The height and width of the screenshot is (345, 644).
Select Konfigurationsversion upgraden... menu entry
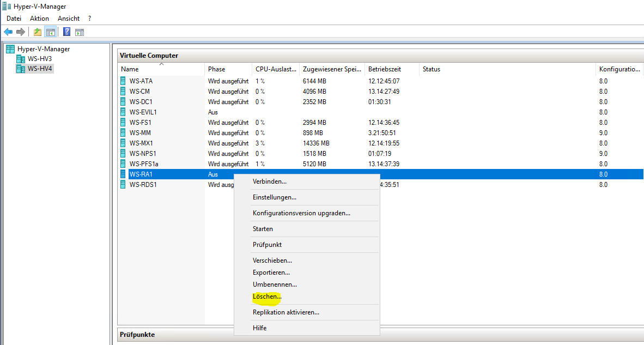point(307,213)
